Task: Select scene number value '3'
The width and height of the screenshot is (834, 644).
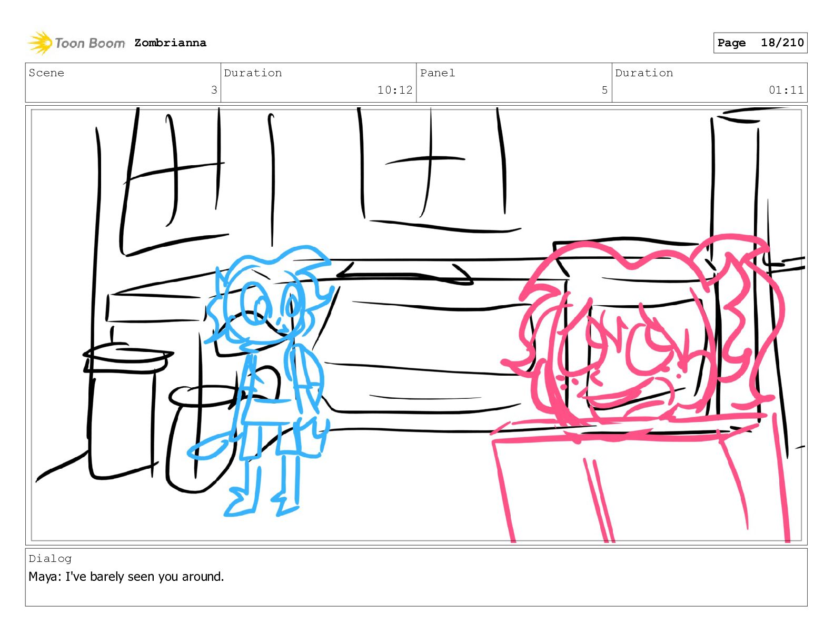Action: pos(214,90)
